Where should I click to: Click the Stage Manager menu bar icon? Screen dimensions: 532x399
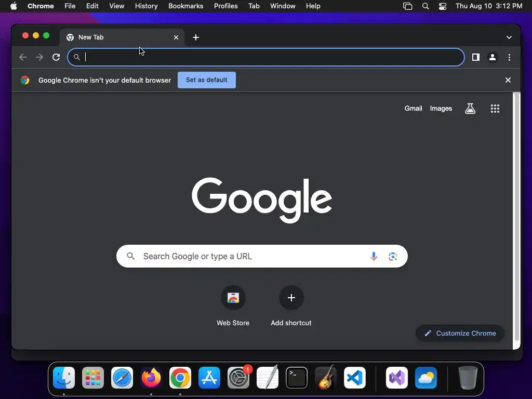(x=407, y=6)
